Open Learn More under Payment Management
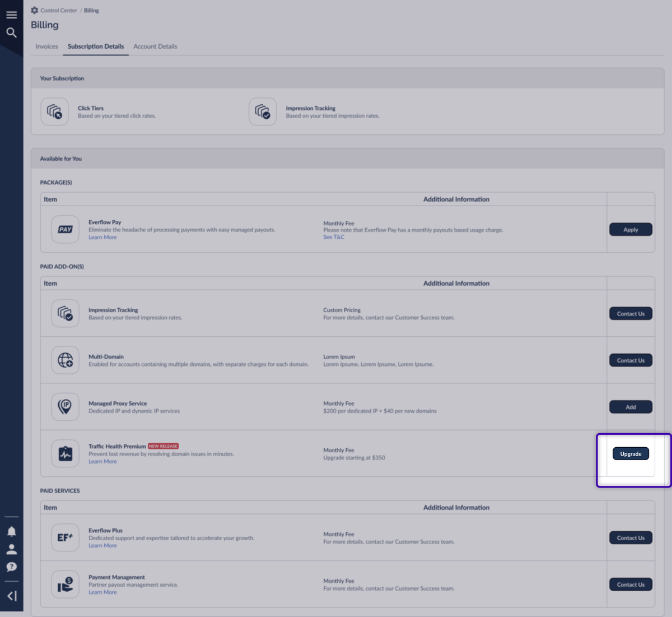 tap(102, 592)
